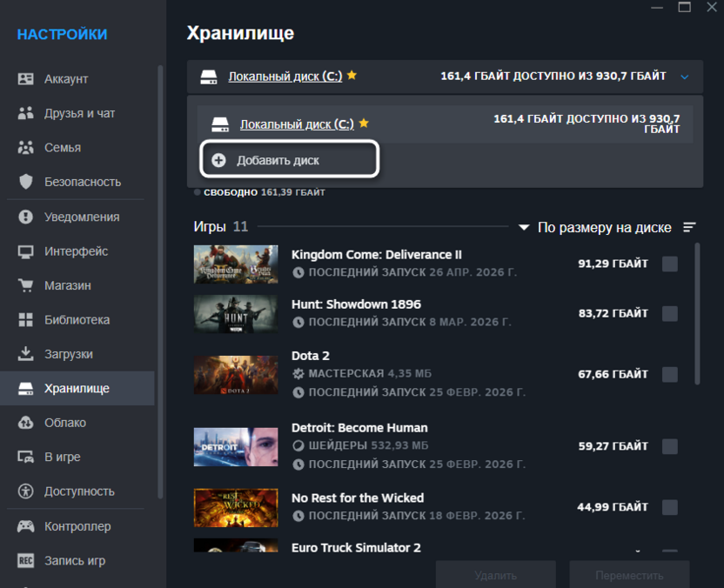This screenshot has width=724, height=588.
Task: Open the Загрузки settings page
Action: (77, 354)
